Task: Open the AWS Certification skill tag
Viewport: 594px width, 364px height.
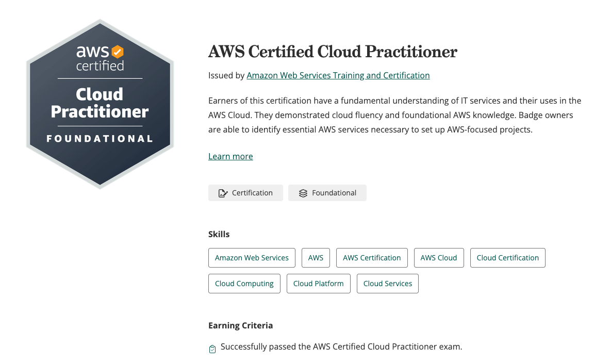Action: (372, 258)
